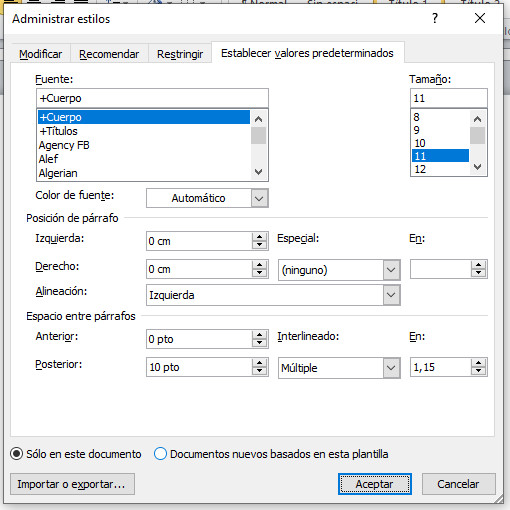
Task: Click the Cancelar button
Action: point(459,484)
